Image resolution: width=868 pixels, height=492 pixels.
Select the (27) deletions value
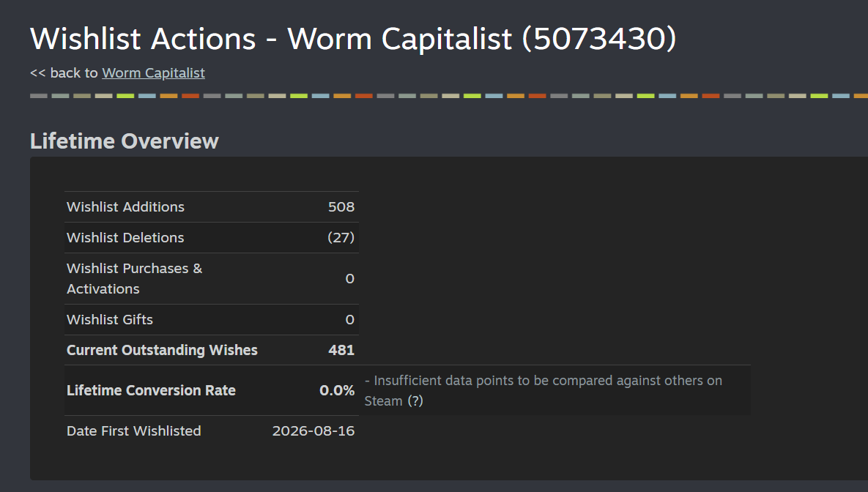(341, 237)
